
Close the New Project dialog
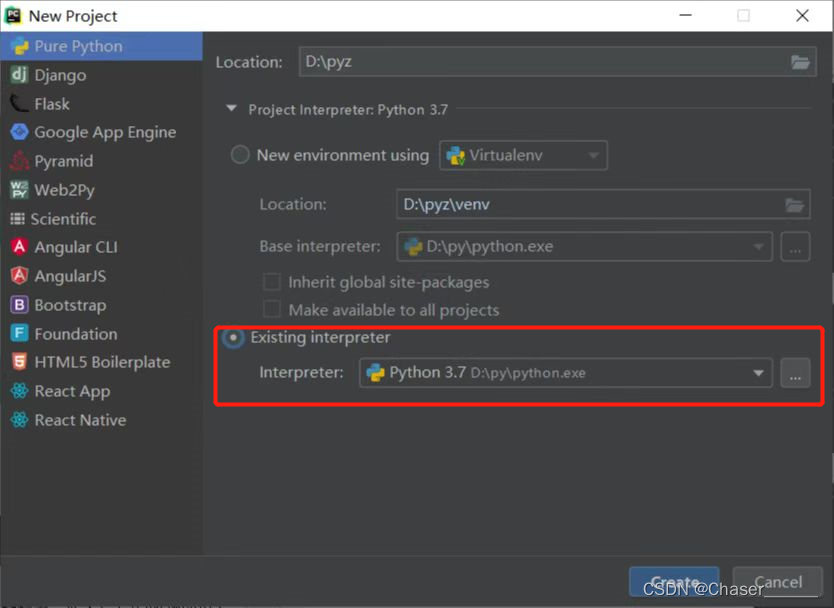click(x=802, y=15)
